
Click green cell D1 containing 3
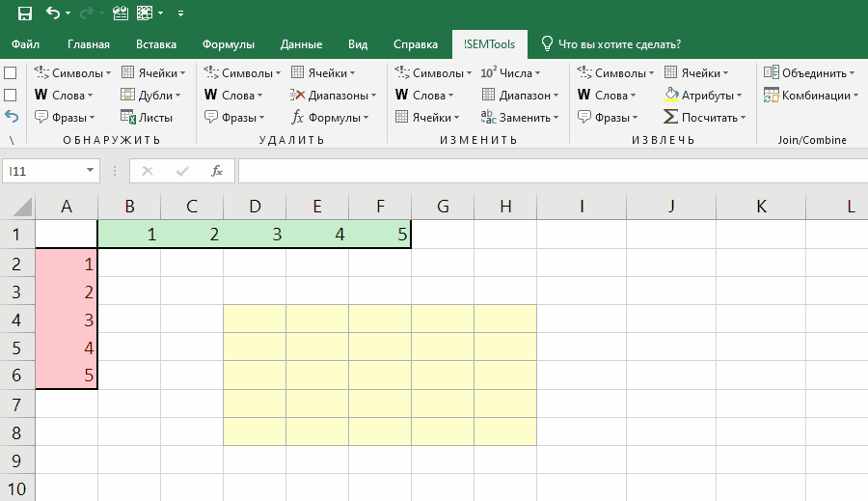click(255, 235)
